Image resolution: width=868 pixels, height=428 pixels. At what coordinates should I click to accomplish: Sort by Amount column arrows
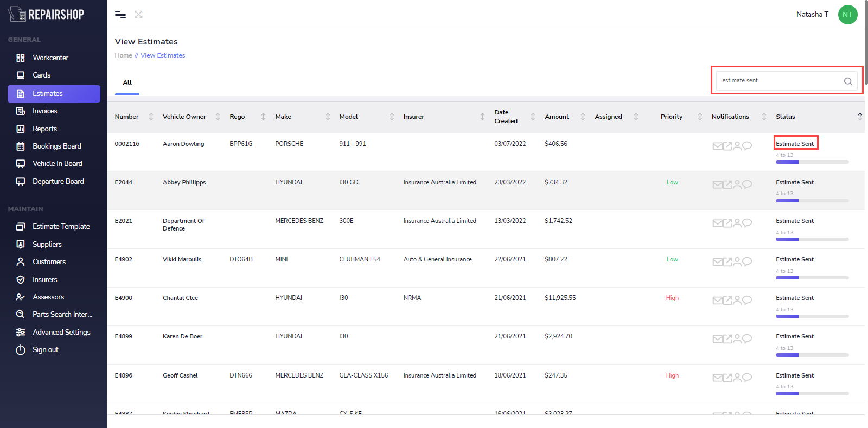tap(583, 117)
